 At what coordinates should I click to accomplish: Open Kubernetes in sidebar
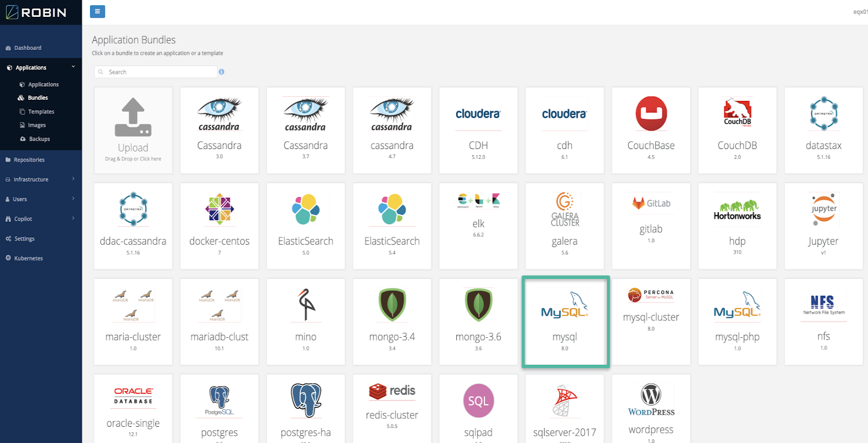point(41,258)
